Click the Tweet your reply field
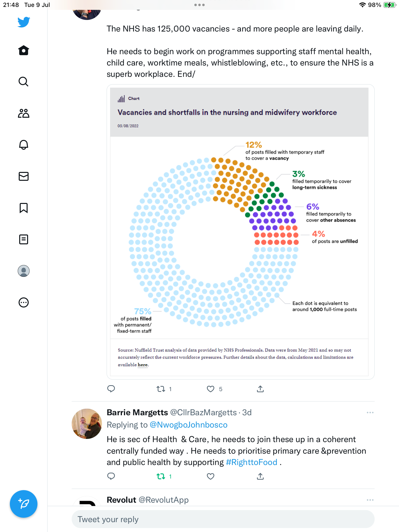The width and height of the screenshot is (399, 532). coord(223,519)
